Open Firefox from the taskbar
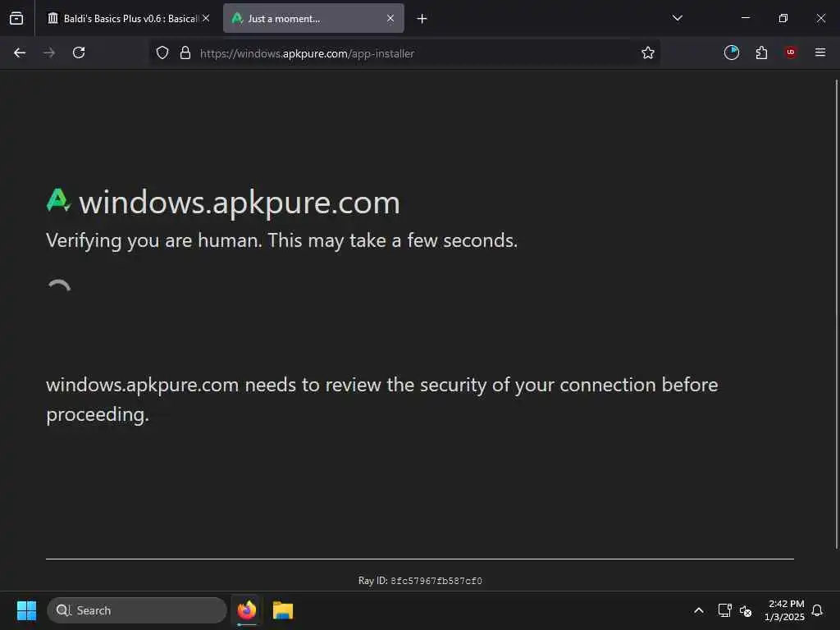Screen dimensions: 840x630 click(x=247, y=610)
